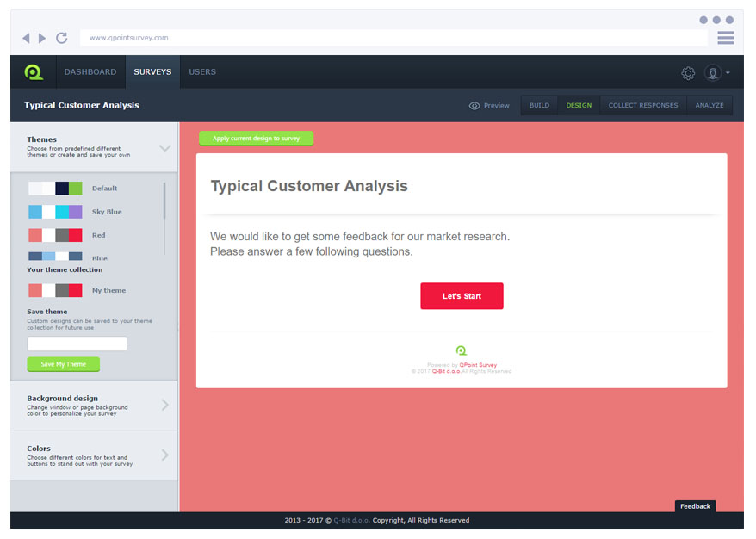
Task: Reload the page with refresh icon
Action: pyautogui.click(x=62, y=38)
